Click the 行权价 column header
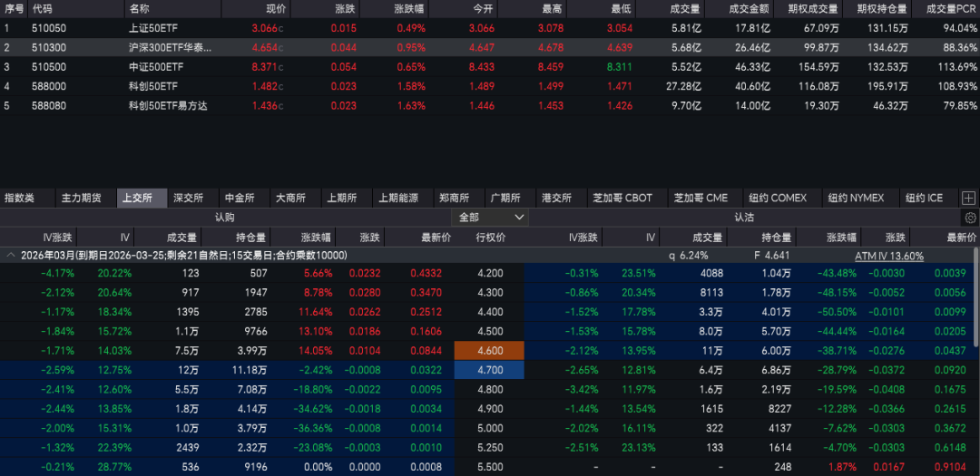The image size is (980, 476). [x=490, y=238]
